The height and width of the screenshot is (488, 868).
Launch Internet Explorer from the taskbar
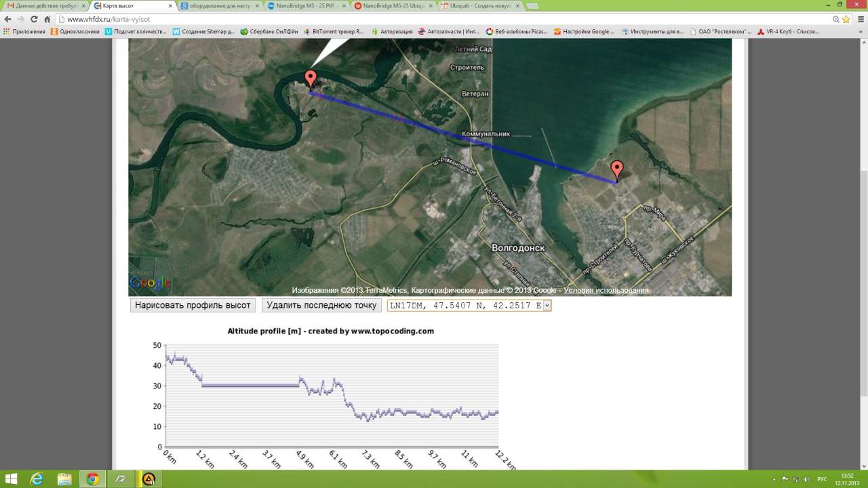[x=37, y=479]
